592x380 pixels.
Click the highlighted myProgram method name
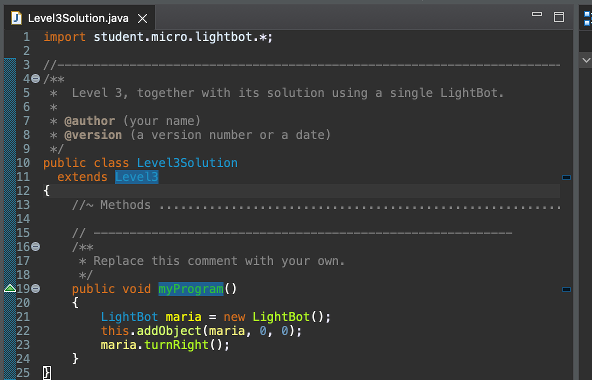(191, 289)
